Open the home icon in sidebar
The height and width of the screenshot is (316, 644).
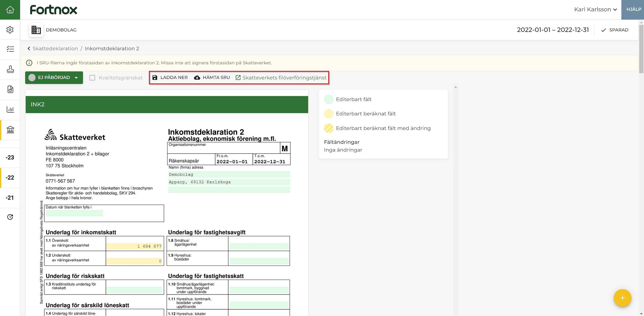click(10, 10)
